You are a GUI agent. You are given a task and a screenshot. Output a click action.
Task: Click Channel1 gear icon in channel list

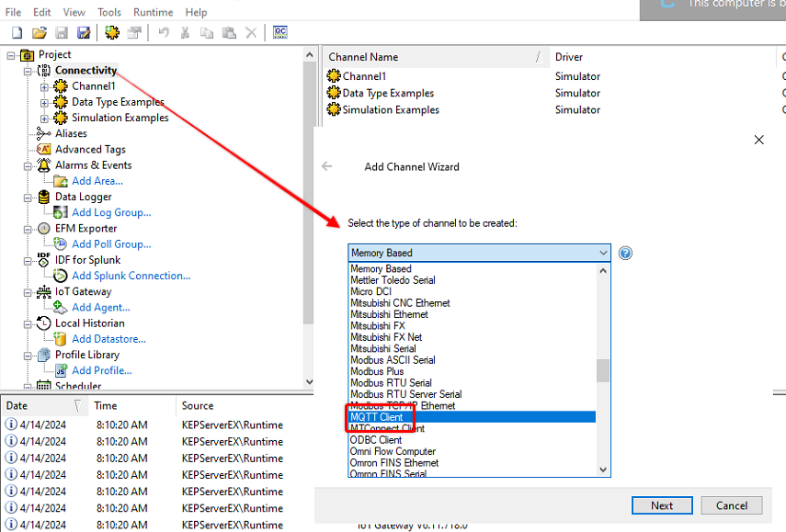coord(334,76)
